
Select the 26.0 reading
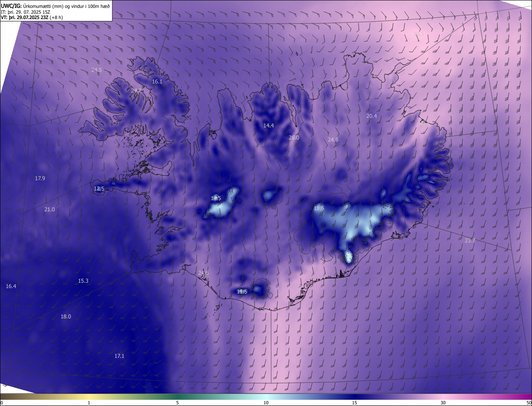(294, 137)
